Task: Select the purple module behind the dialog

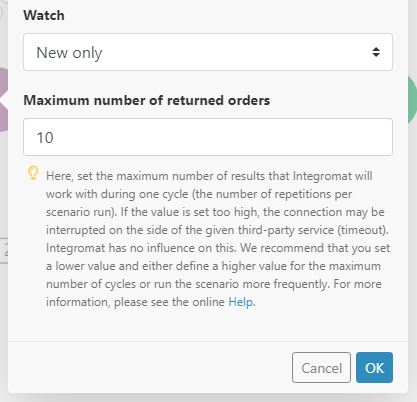Action: (4, 99)
